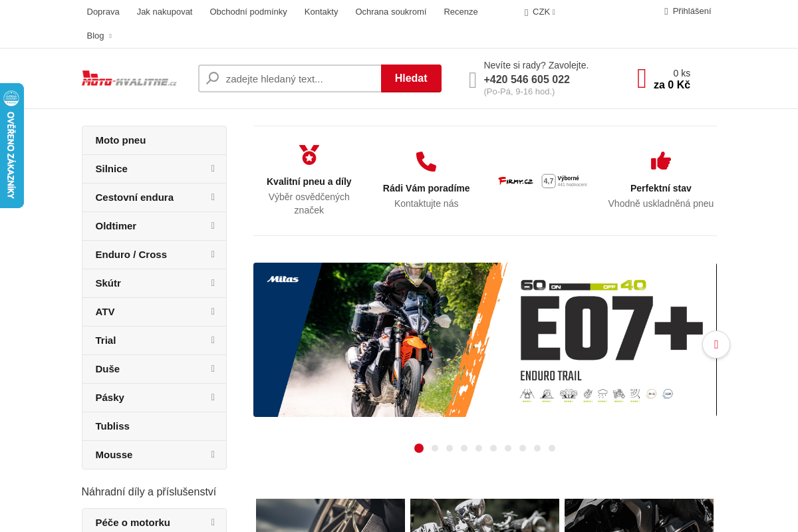The image size is (798, 532).
Task: Open the CZK currency dropdown
Action: 539,11
